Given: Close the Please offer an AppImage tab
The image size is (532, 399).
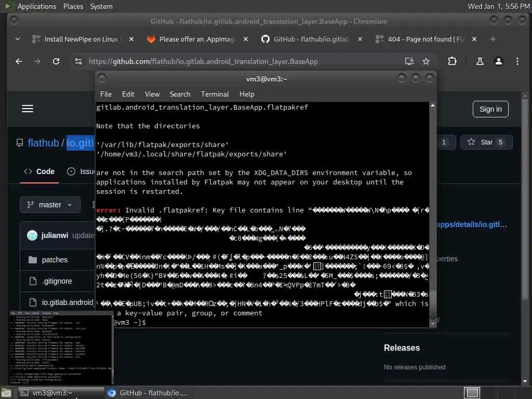Looking at the screenshot, I should click(246, 39).
